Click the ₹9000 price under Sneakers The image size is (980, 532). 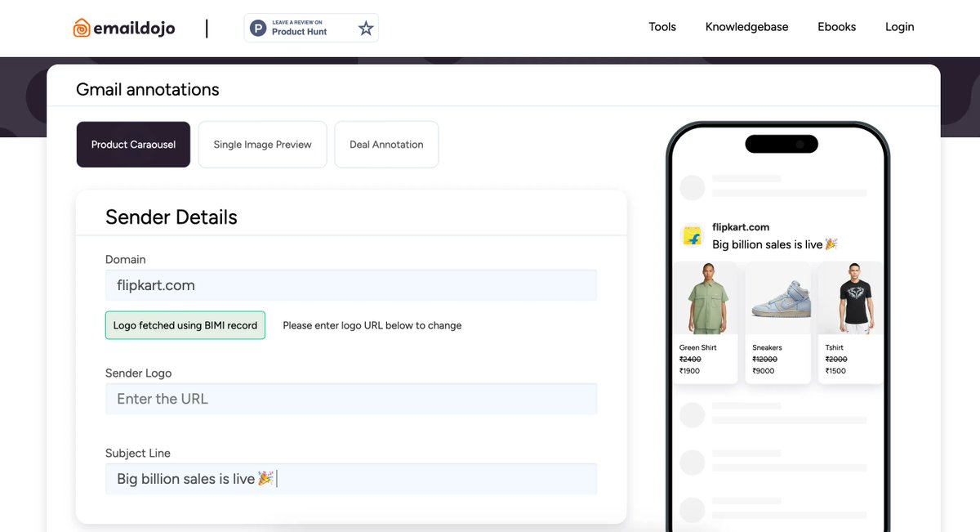point(764,371)
